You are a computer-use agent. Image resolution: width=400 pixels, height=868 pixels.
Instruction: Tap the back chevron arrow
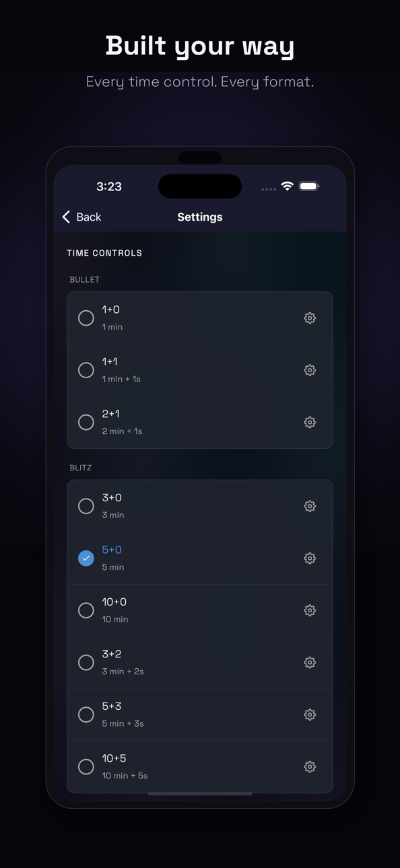coord(66,217)
